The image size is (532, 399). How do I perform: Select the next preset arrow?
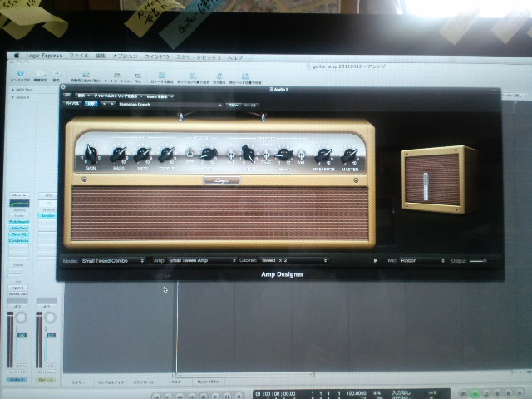click(x=111, y=104)
